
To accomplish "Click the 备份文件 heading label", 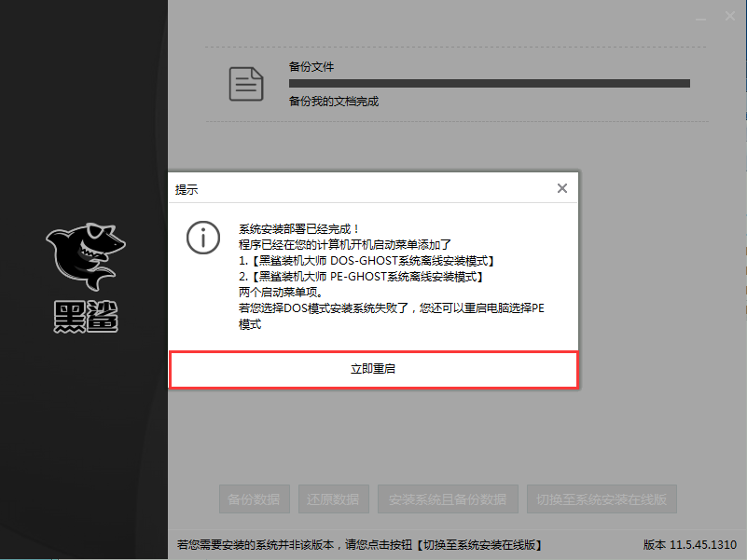I will pos(308,66).
